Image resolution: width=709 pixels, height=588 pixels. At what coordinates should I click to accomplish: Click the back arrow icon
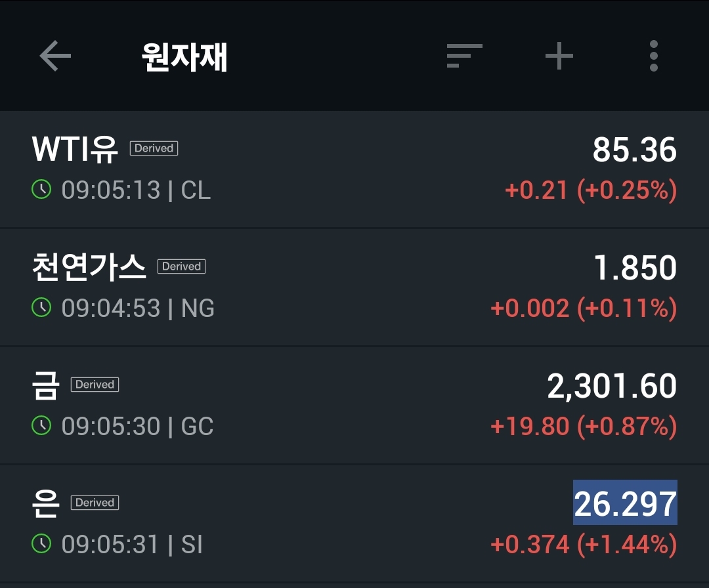[55, 56]
